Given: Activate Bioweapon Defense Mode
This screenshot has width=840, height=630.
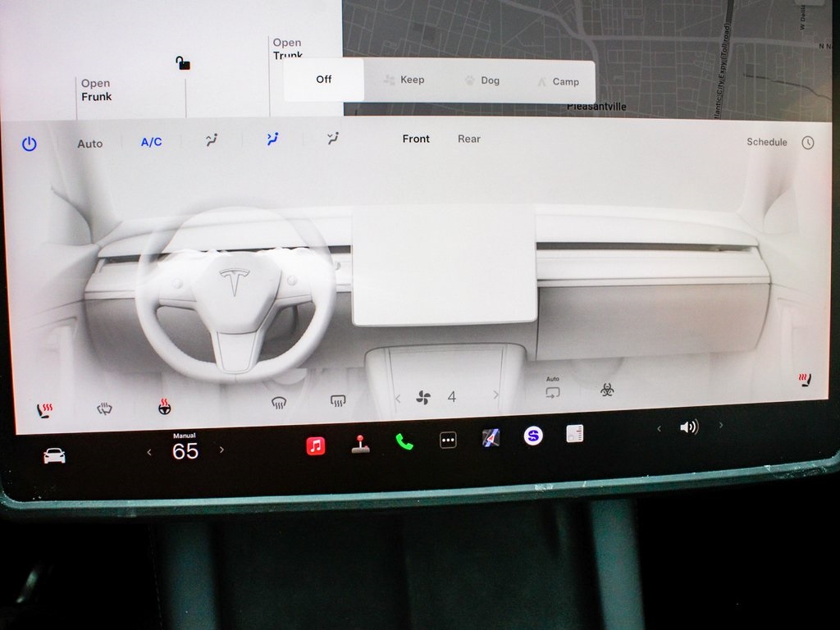Looking at the screenshot, I should 606,390.
